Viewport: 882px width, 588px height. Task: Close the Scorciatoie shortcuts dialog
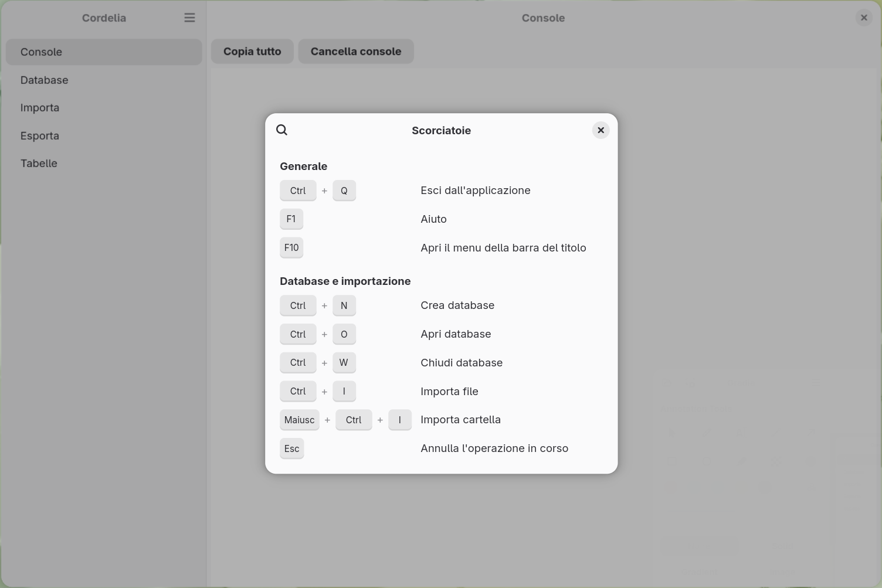click(601, 130)
